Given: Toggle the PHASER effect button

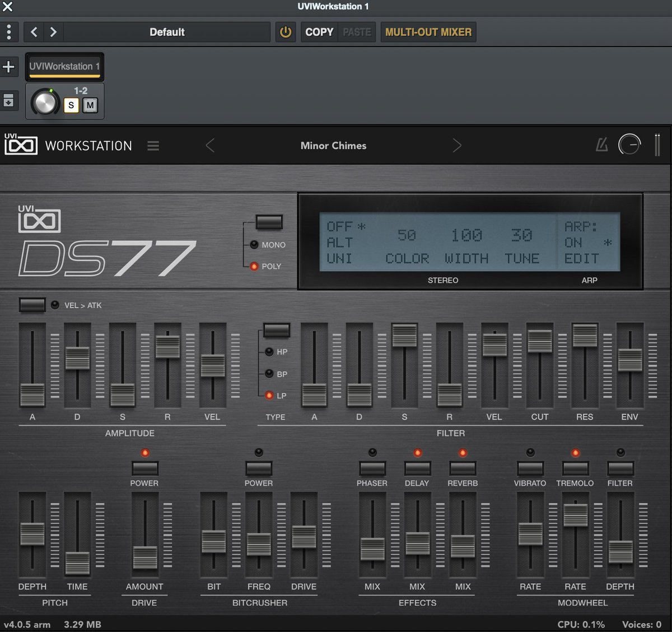Looking at the screenshot, I should pyautogui.click(x=372, y=468).
